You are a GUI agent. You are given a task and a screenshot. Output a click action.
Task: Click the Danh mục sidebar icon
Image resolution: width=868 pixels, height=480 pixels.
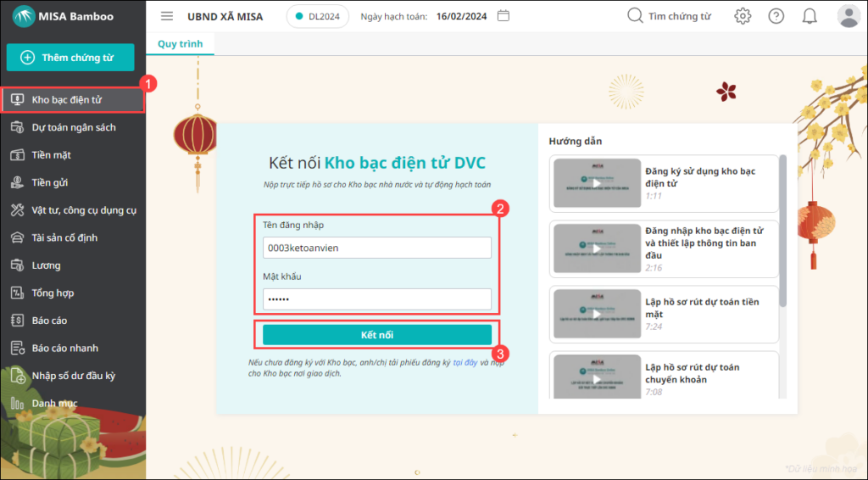(17, 403)
